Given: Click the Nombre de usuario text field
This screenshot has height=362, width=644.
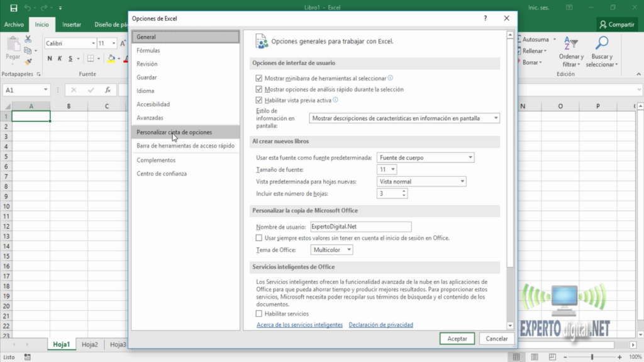Looking at the screenshot, I should (x=360, y=227).
